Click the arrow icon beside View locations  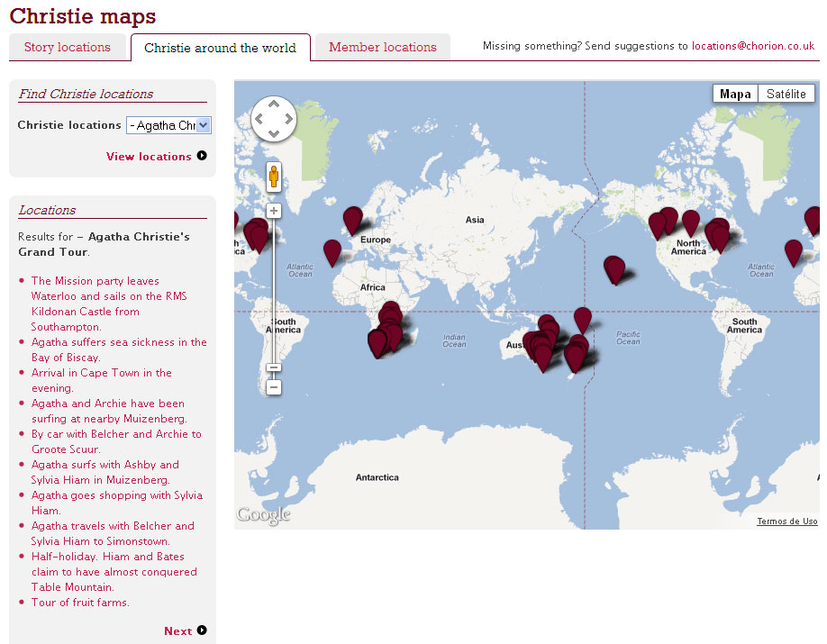(x=202, y=156)
